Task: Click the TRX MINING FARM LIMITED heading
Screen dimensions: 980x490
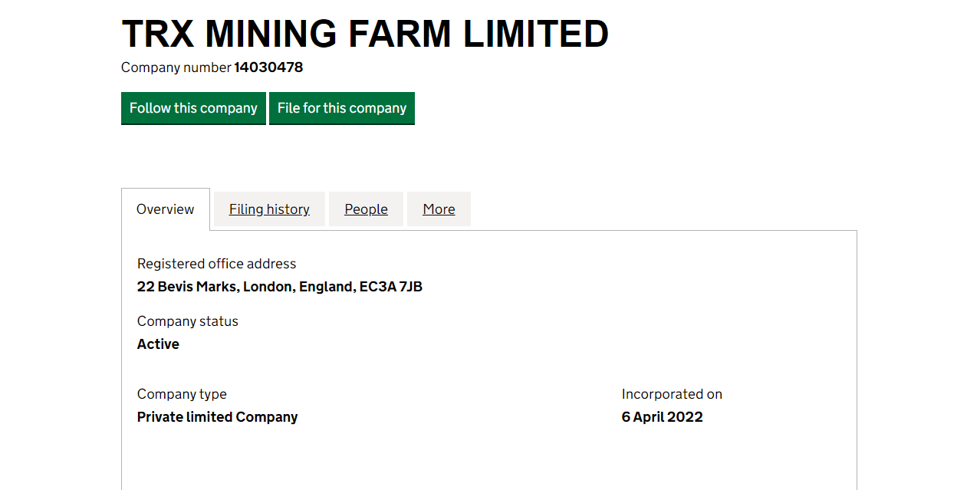Action: point(365,35)
